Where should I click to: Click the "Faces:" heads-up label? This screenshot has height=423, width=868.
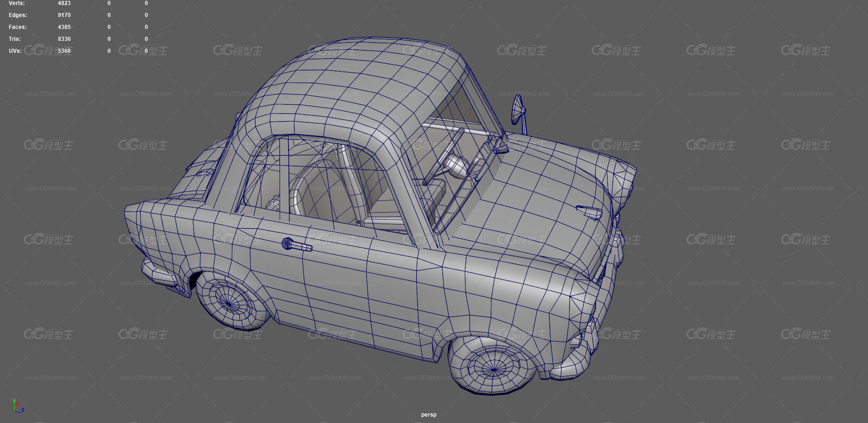click(17, 27)
